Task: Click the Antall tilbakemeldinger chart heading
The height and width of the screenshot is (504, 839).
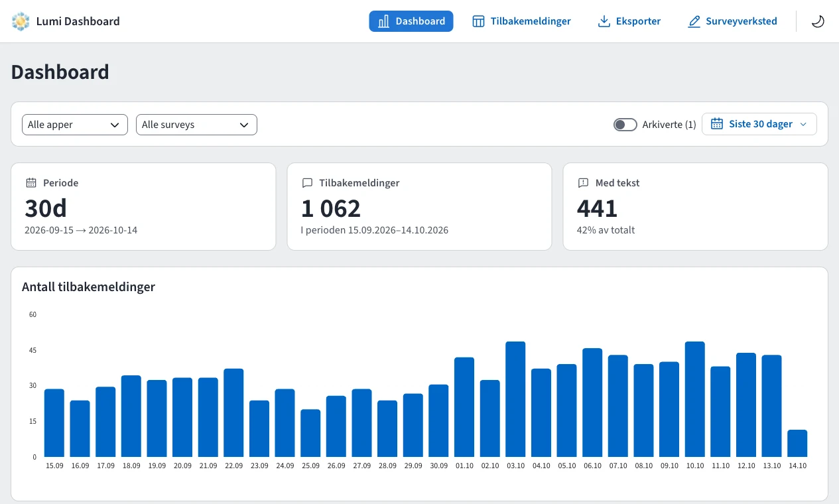Action: click(88, 287)
